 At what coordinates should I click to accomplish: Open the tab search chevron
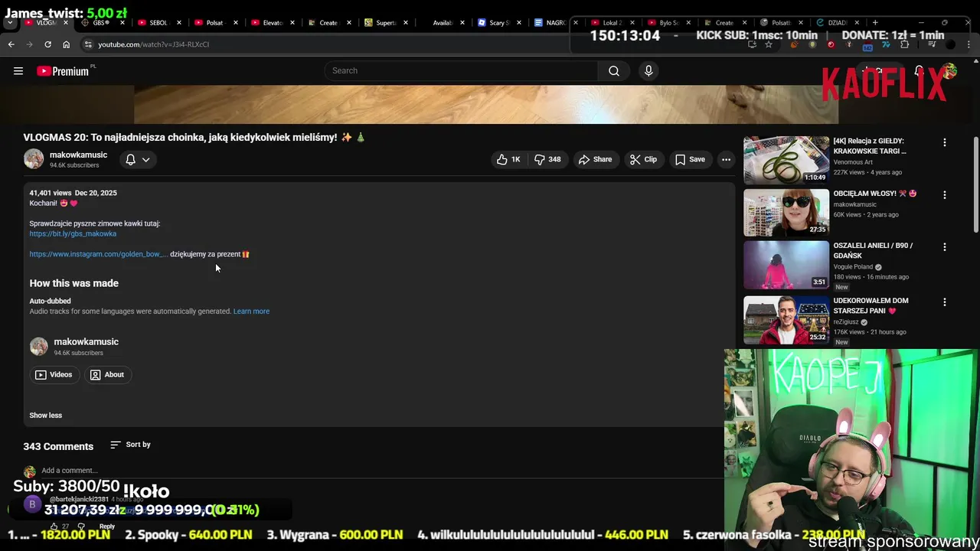(x=10, y=23)
